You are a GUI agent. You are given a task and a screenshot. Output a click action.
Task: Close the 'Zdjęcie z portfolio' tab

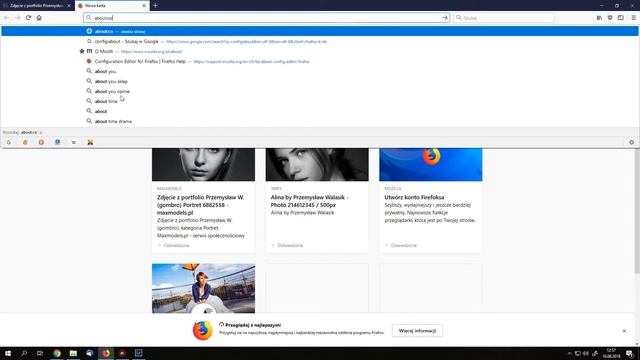(69, 6)
